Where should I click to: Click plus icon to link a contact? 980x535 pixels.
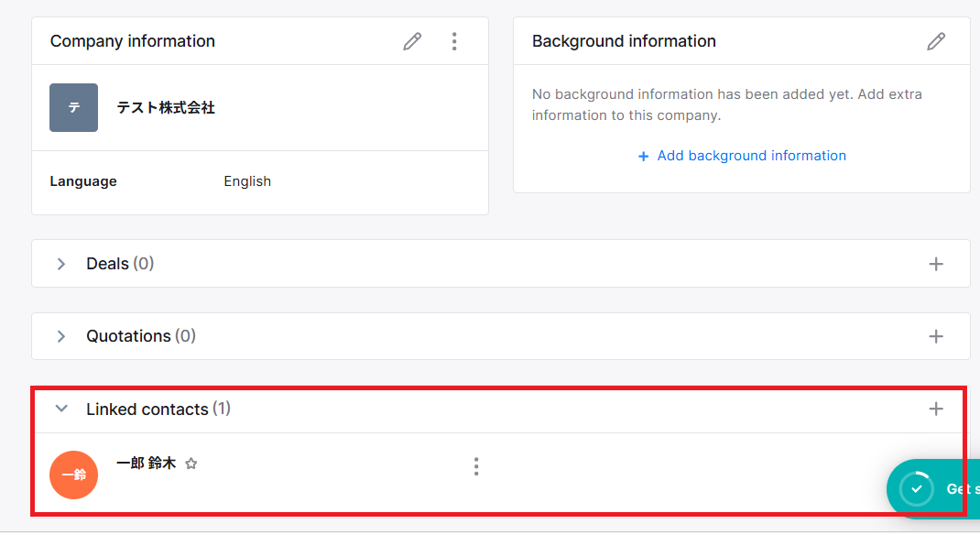(935, 409)
